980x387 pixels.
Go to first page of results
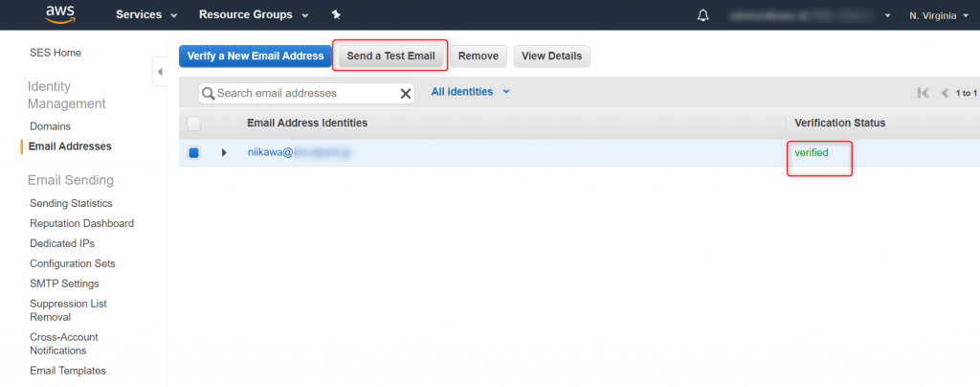click(924, 93)
